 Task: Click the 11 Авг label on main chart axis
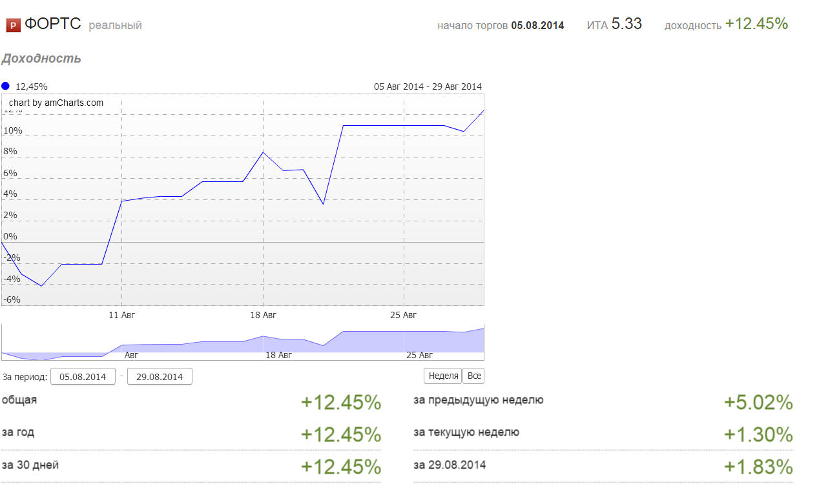coord(122,315)
